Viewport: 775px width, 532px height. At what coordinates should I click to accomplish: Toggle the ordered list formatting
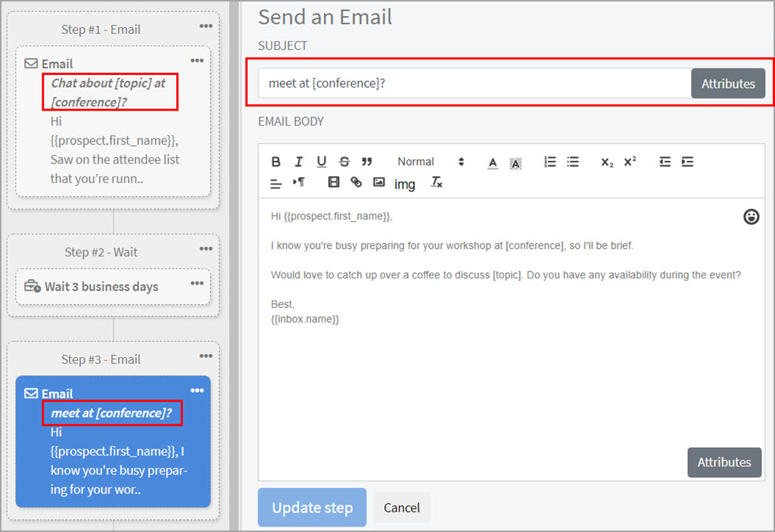click(550, 161)
